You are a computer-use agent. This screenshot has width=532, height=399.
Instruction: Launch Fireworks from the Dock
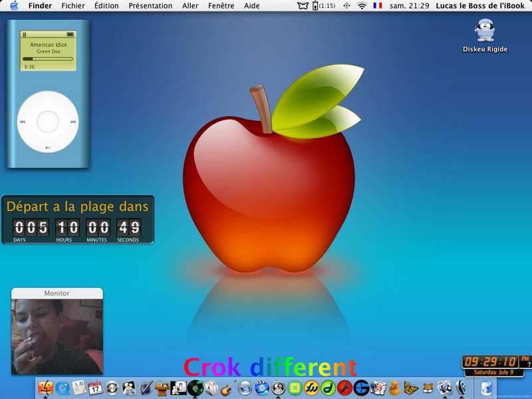pos(311,388)
